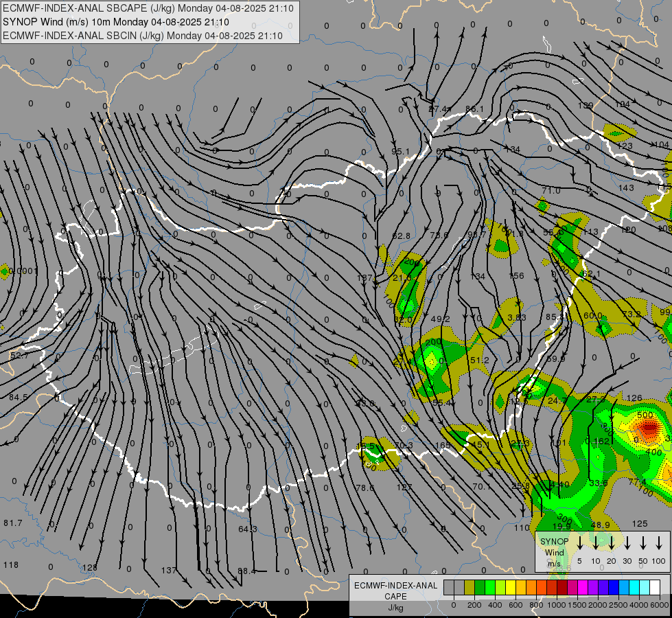This screenshot has width=672, height=618.
Task: Click the 88.4 value near bottom
Action: [x=247, y=571]
